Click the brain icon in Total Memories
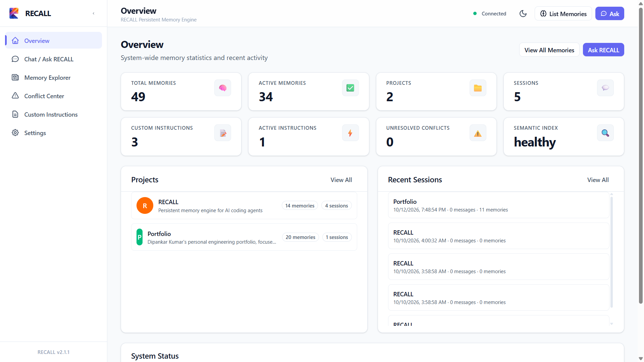 coord(223,88)
